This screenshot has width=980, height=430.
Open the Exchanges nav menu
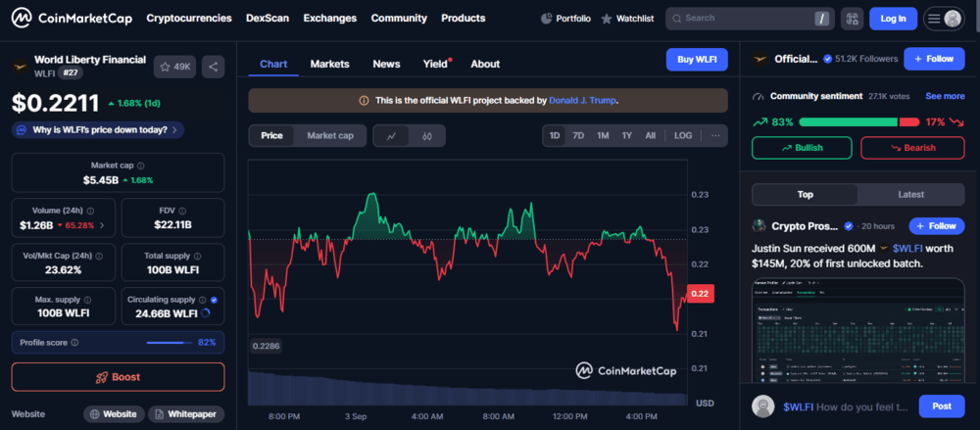330,19
